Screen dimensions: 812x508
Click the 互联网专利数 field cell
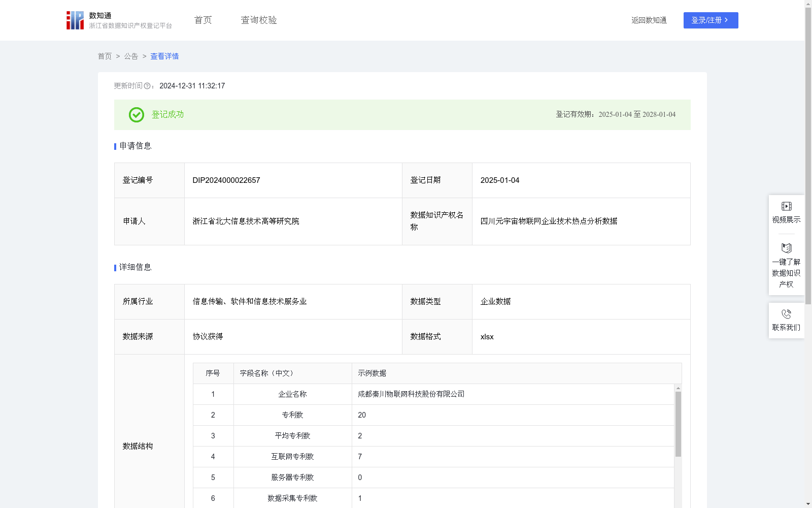click(x=293, y=457)
